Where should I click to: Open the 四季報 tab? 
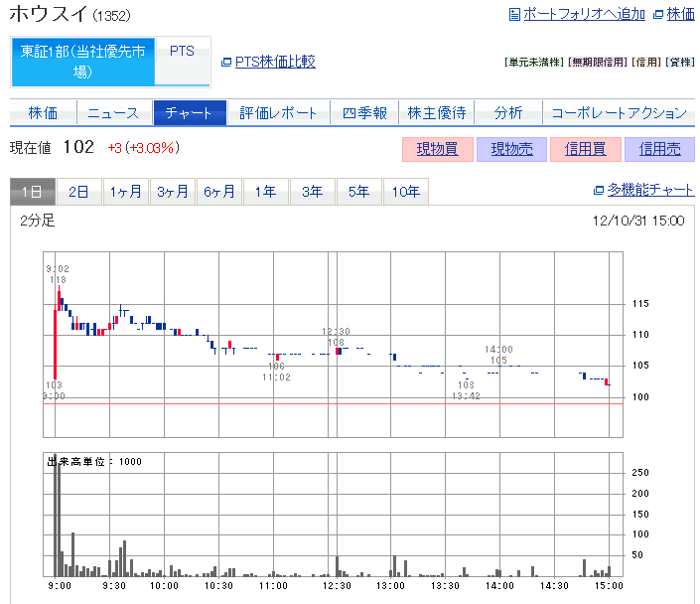[x=364, y=113]
